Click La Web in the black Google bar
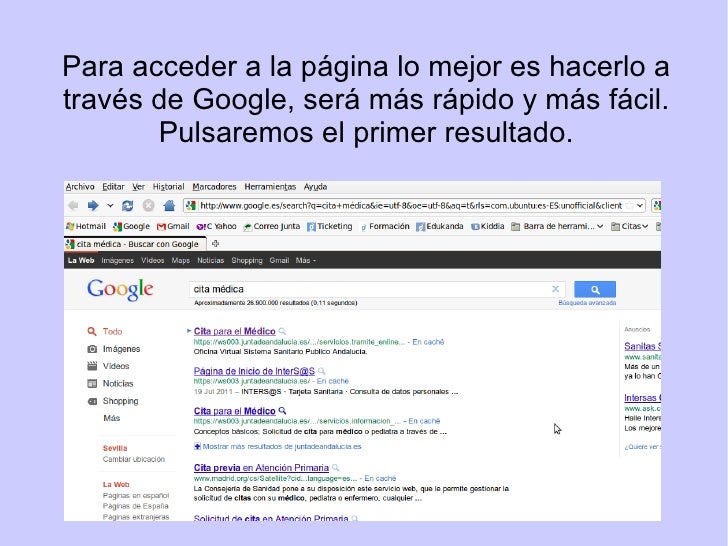 tap(81, 260)
